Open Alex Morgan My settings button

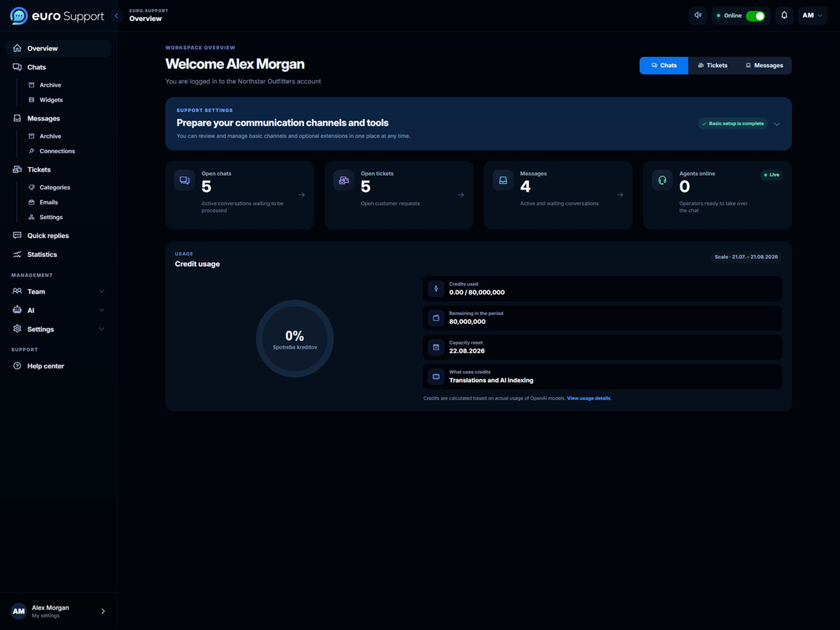[59, 611]
